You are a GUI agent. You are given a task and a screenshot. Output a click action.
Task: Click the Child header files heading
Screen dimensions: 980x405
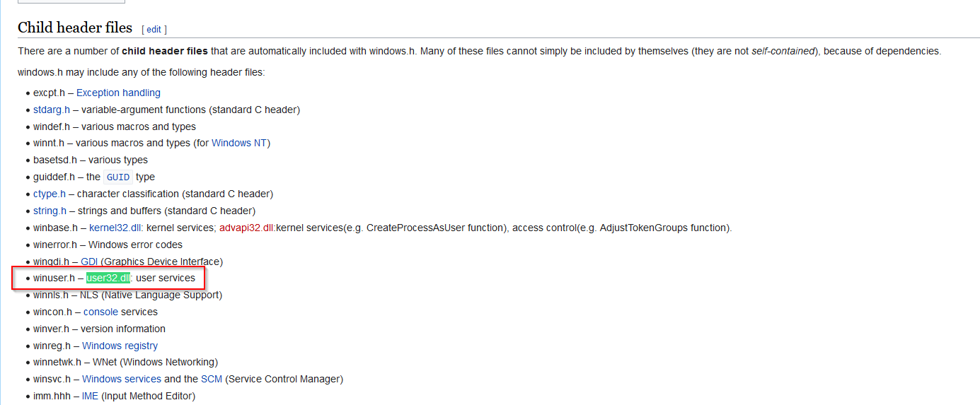75,28
